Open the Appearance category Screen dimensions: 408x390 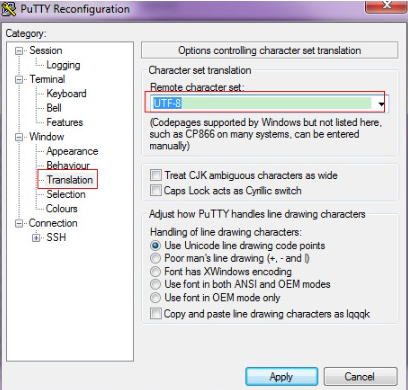coord(72,151)
